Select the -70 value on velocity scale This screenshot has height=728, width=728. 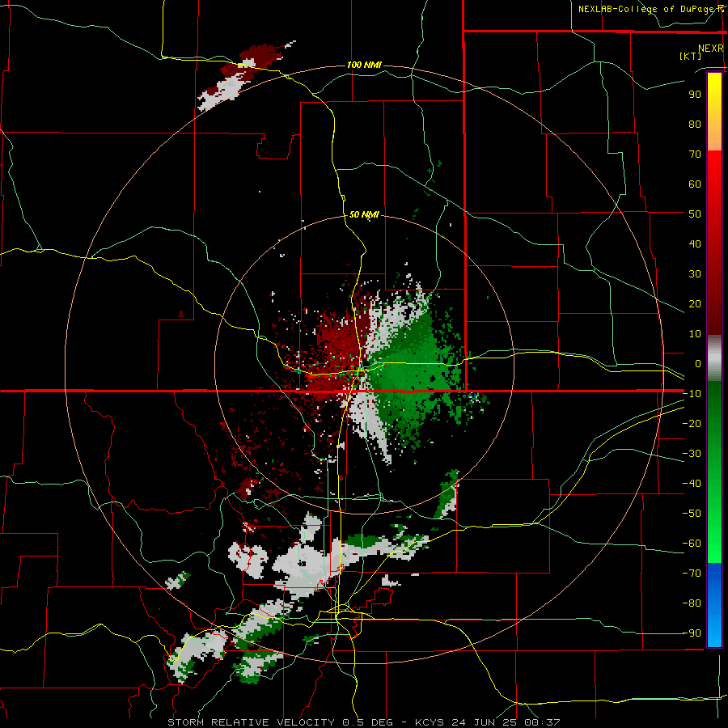point(692,574)
